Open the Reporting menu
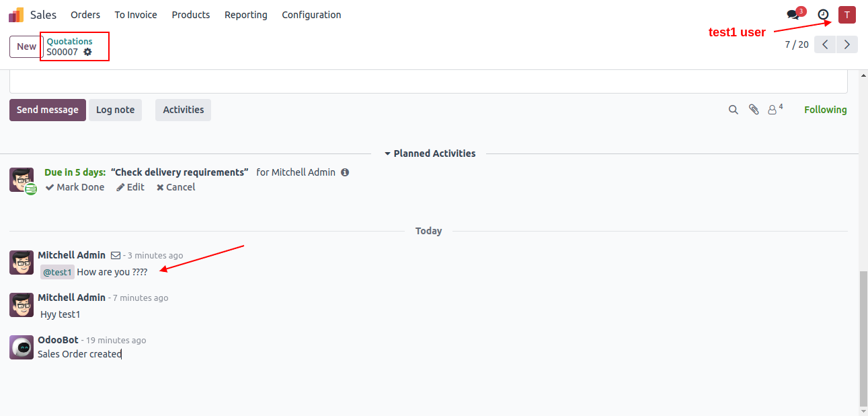This screenshot has width=868, height=416. pyautogui.click(x=246, y=15)
